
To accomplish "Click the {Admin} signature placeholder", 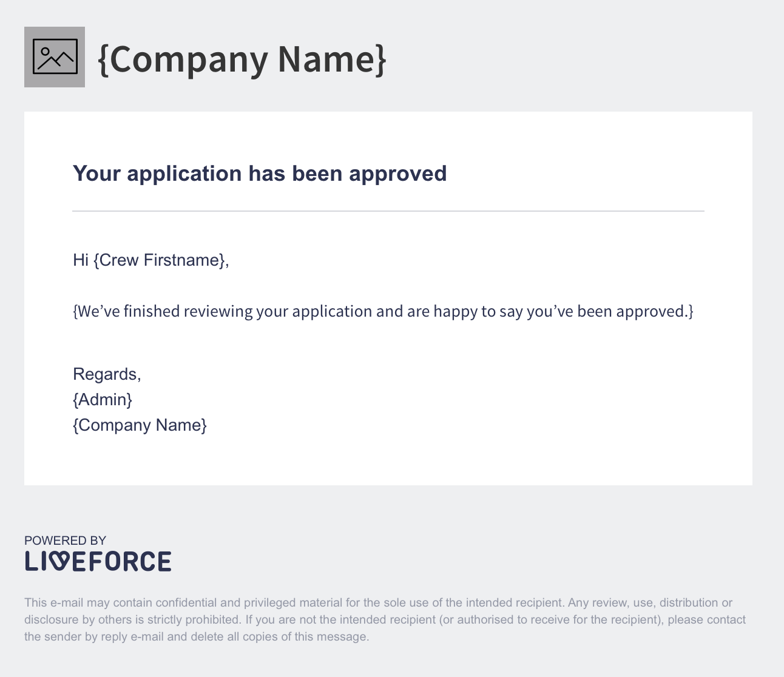I will click(103, 400).
